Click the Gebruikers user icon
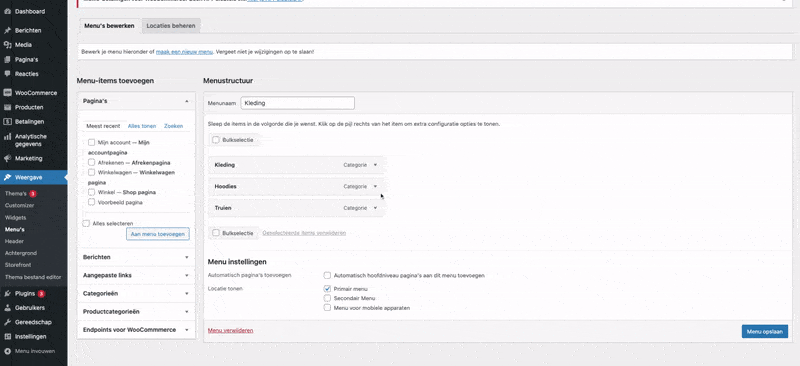The width and height of the screenshot is (800, 366). 7,308
